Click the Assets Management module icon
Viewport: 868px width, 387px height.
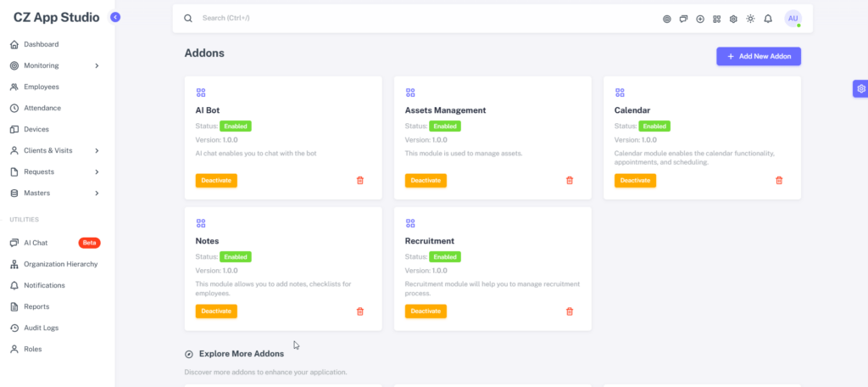(x=410, y=93)
